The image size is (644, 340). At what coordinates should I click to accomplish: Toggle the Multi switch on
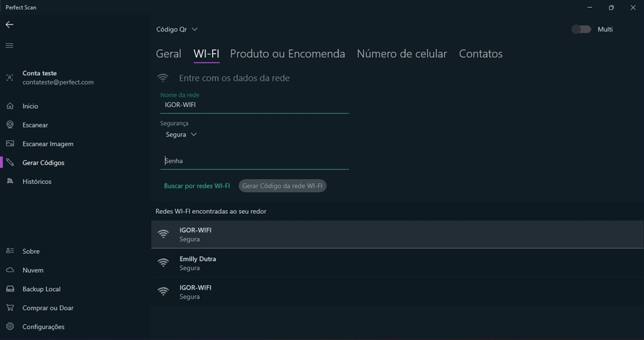[x=581, y=29]
